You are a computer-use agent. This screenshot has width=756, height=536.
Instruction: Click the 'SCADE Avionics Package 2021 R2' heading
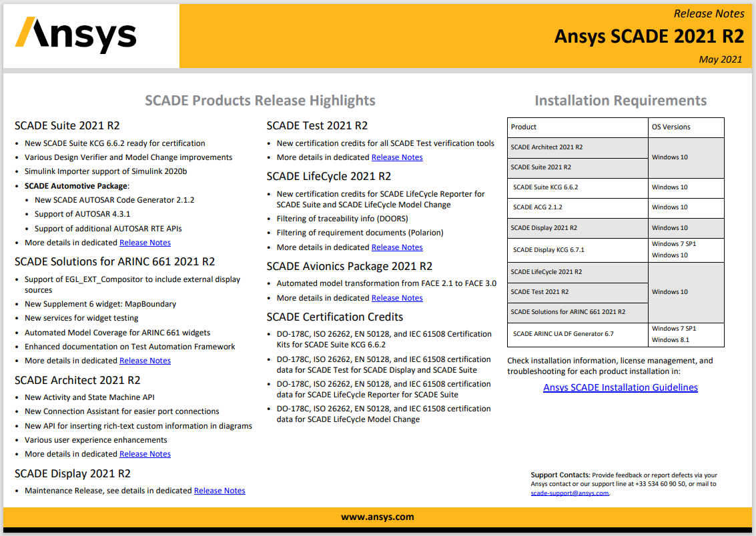click(350, 266)
